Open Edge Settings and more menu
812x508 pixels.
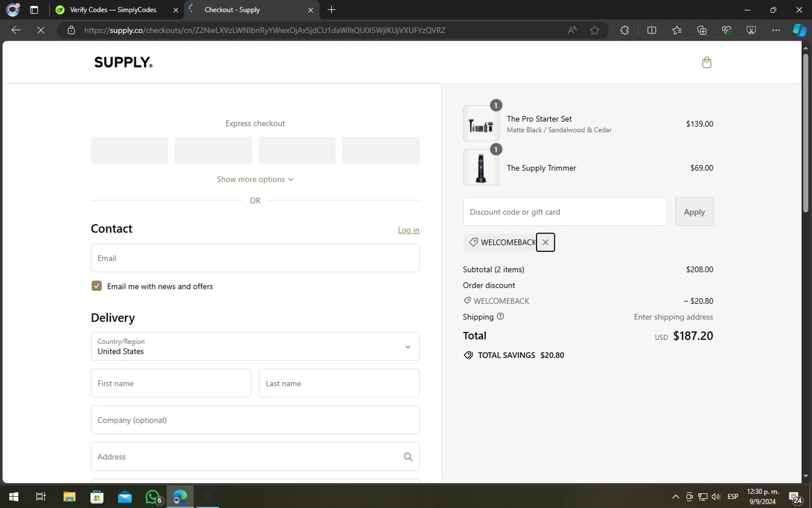[x=776, y=30]
